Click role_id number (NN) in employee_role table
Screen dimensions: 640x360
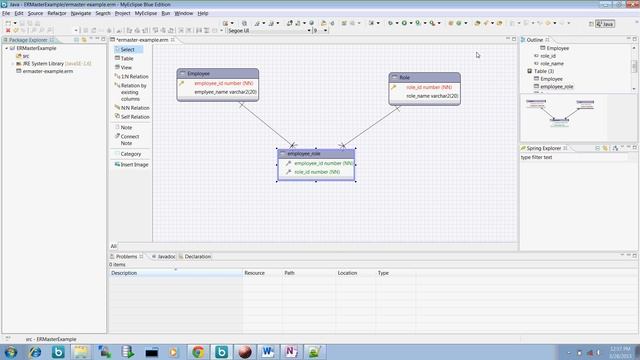[x=317, y=172]
